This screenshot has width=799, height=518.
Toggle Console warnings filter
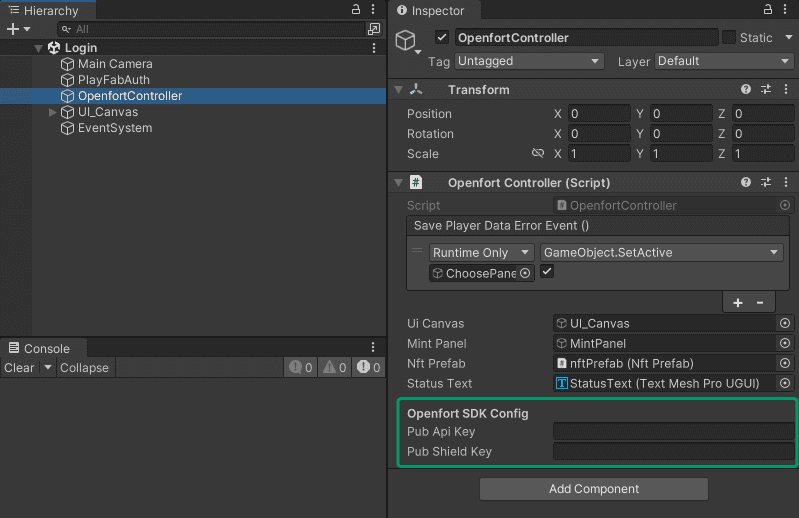point(335,367)
